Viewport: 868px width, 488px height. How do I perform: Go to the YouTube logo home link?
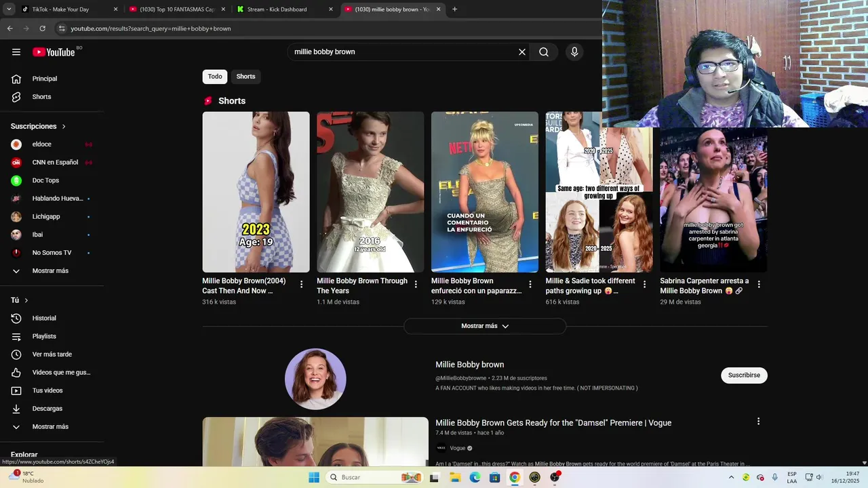[x=54, y=52]
